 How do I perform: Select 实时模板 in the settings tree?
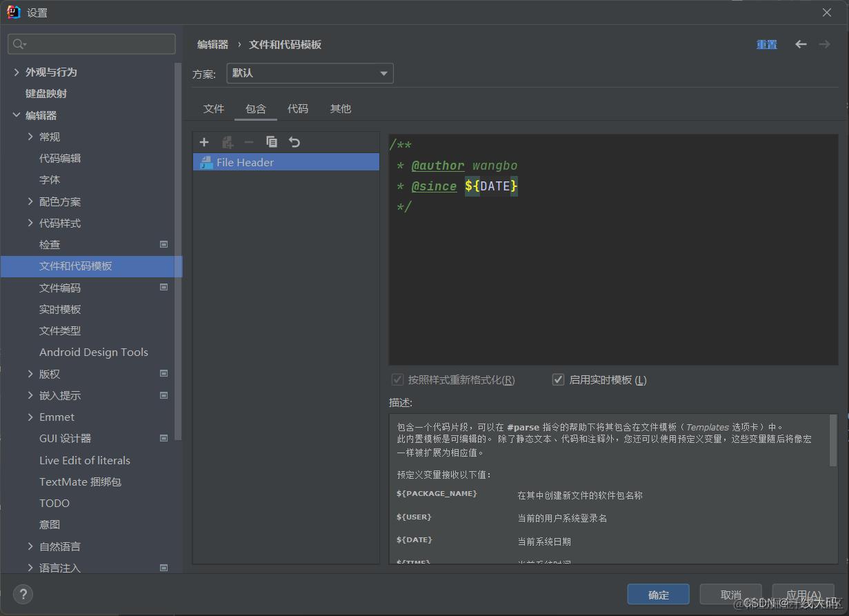(x=60, y=309)
